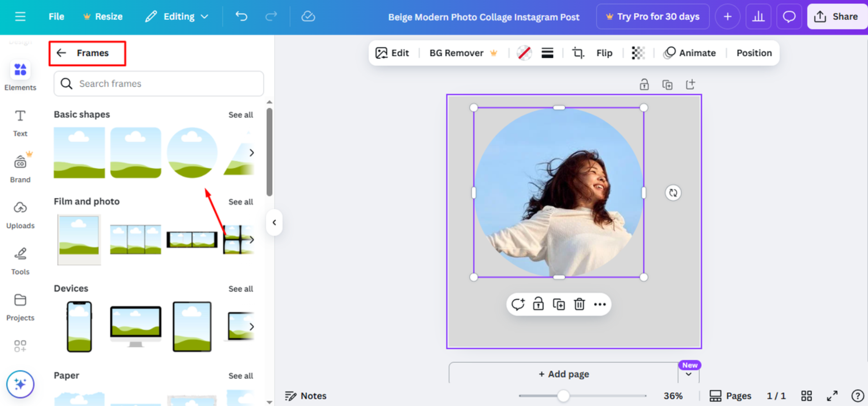This screenshot has height=406, width=868.
Task: Select the three-panel photo strip frame
Action: point(136,240)
